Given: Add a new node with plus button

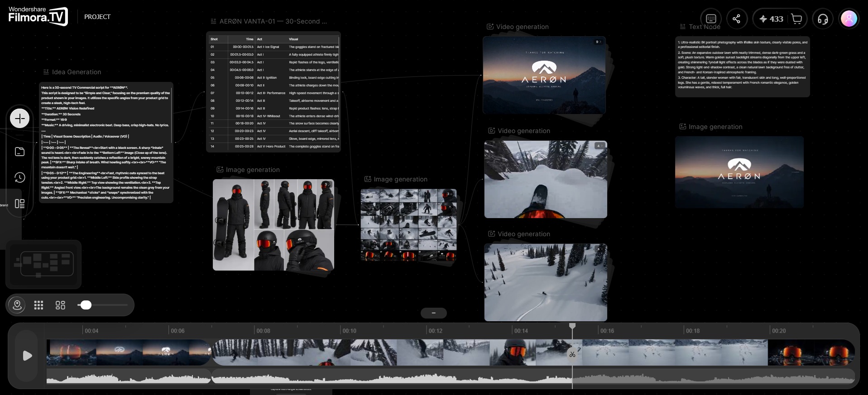Looking at the screenshot, I should 20,119.
